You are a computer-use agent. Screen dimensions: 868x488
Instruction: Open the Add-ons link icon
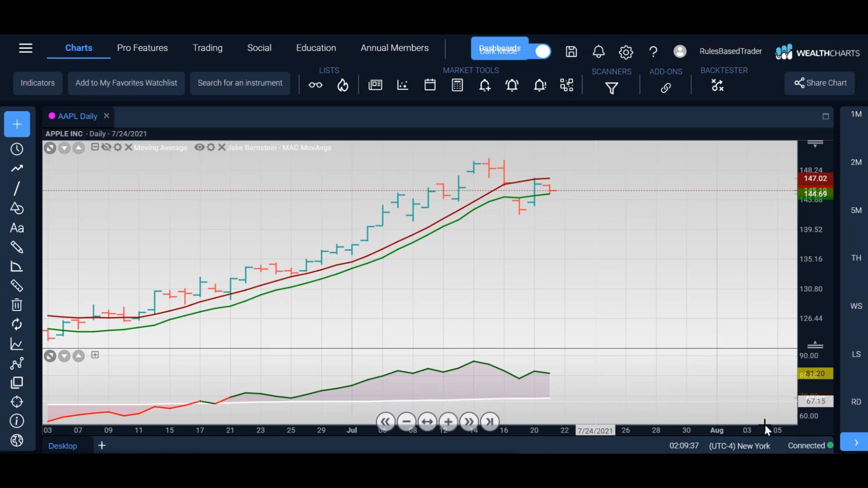tap(665, 88)
